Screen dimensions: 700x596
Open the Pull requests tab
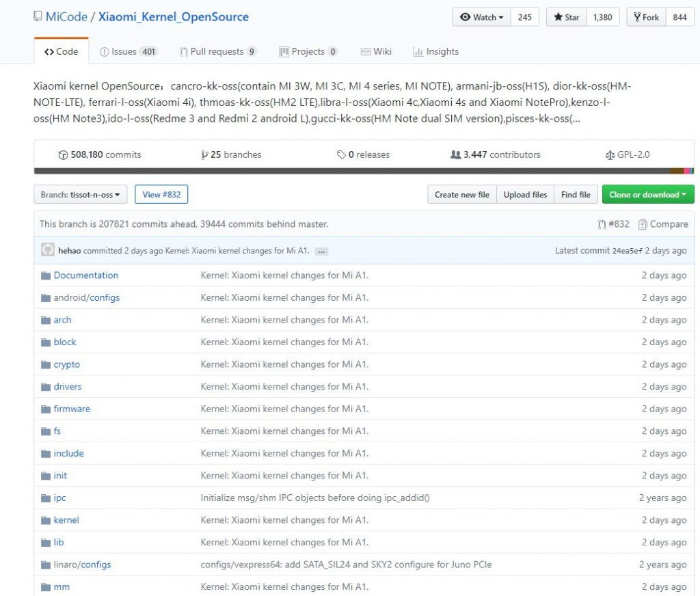point(218,51)
